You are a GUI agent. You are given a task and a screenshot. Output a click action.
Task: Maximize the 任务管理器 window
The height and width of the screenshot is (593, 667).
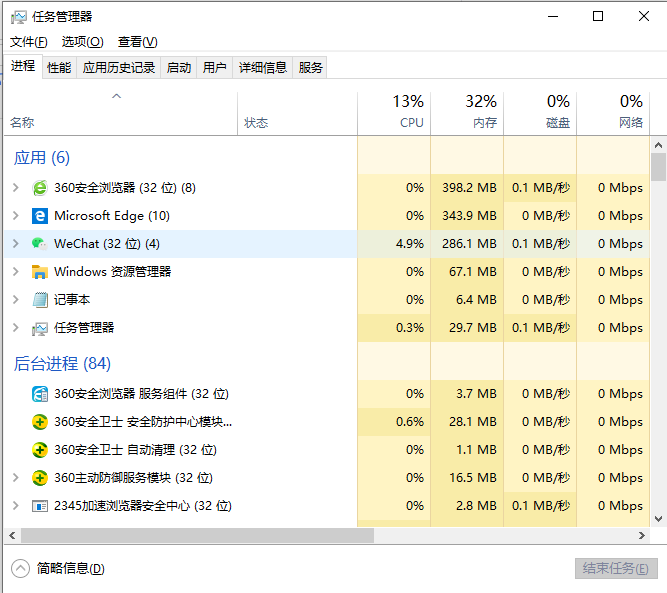[598, 17]
